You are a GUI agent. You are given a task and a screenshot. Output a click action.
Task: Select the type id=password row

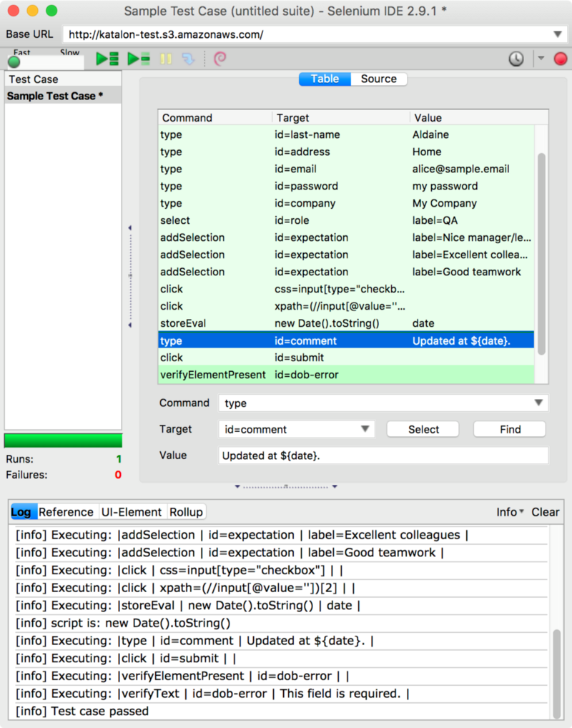[x=346, y=186]
